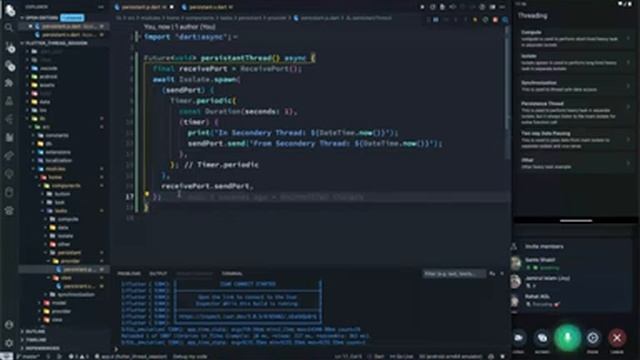Screen dimensions: 640x360
Task: Click chevron on the Compute row
Action: [629, 38]
